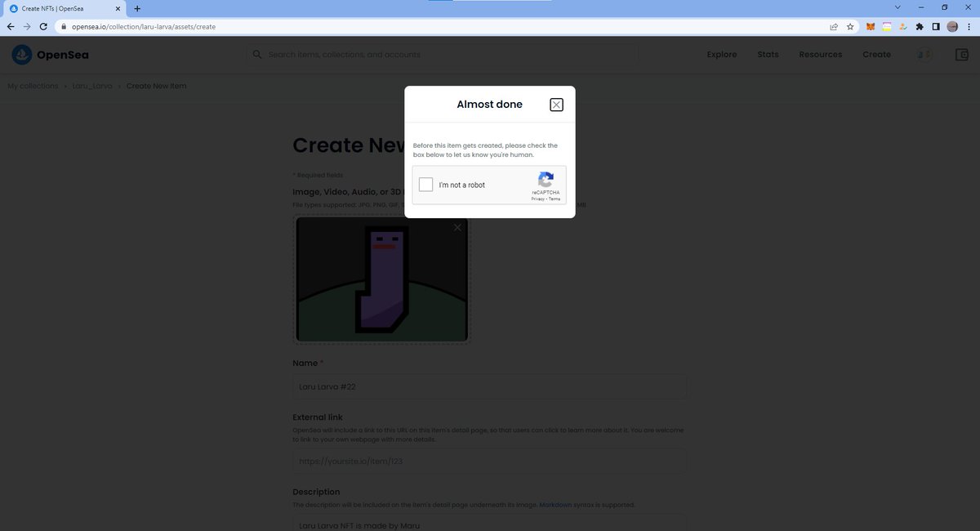980x531 pixels.
Task: Open the Create menu item
Action: (877, 55)
